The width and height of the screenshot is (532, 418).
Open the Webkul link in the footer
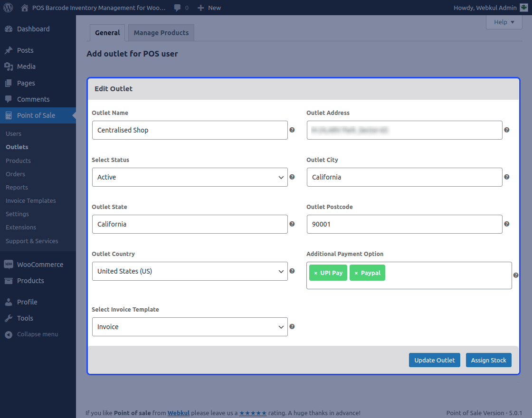[x=178, y=413]
